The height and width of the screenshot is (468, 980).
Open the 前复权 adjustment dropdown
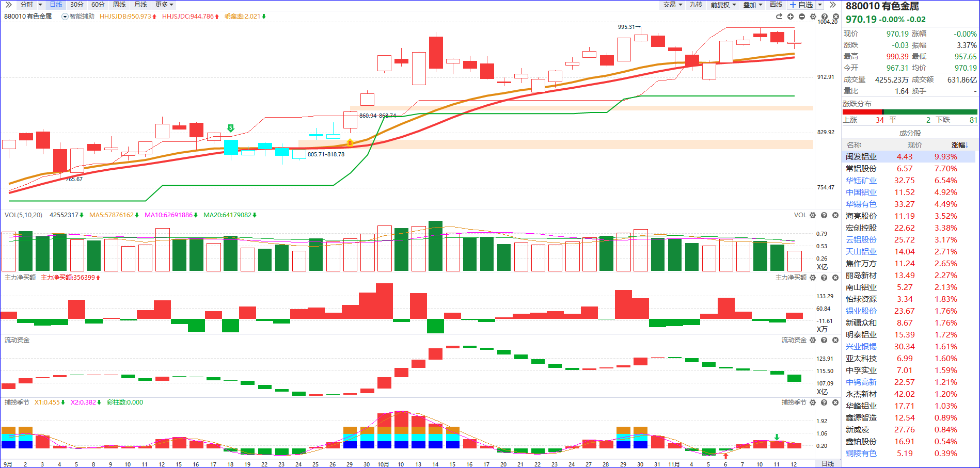(x=723, y=5)
